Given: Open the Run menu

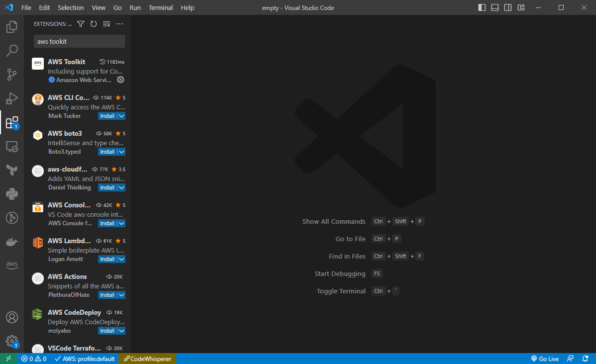Looking at the screenshot, I should (x=135, y=7).
